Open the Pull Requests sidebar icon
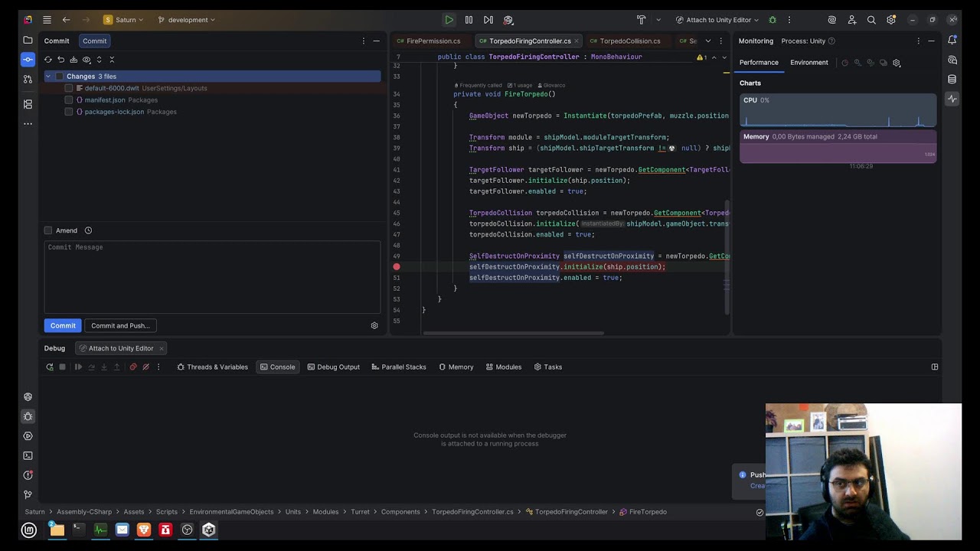980x551 pixels. click(28, 79)
